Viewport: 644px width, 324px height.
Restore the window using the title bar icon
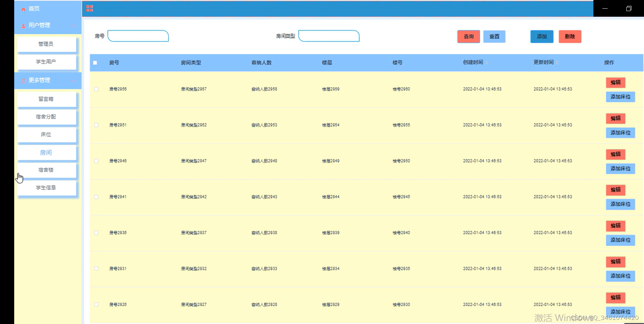pyautogui.click(x=629, y=8)
